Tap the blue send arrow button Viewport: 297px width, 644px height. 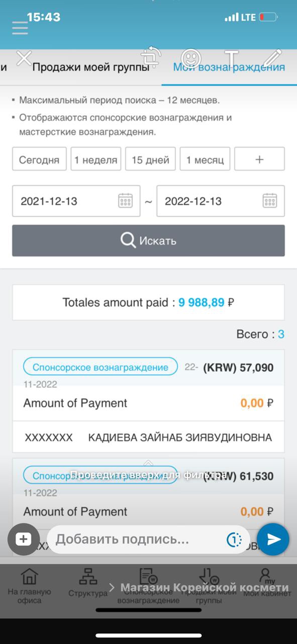tap(273, 539)
